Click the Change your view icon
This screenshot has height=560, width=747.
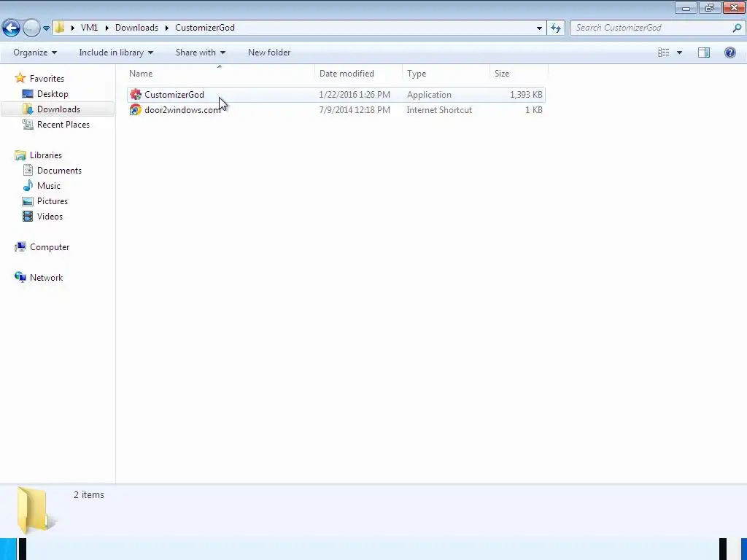pos(664,52)
